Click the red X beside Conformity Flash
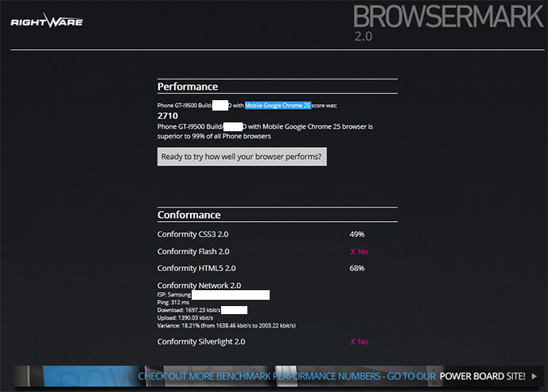 [352, 251]
